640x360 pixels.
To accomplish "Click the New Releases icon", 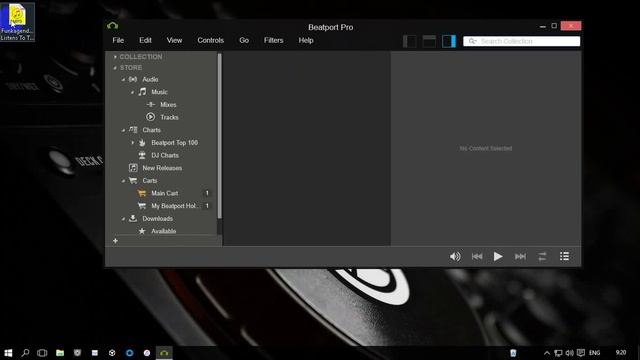I will click(x=133, y=168).
